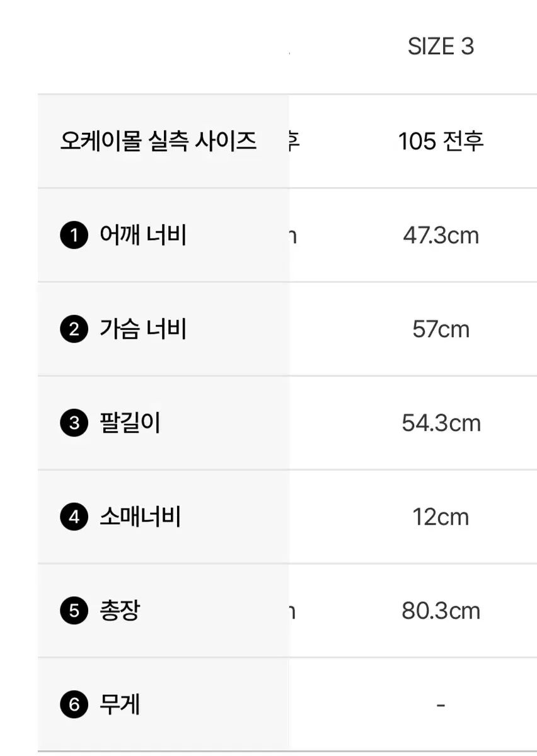Select the 팔길이 row label

130,423
